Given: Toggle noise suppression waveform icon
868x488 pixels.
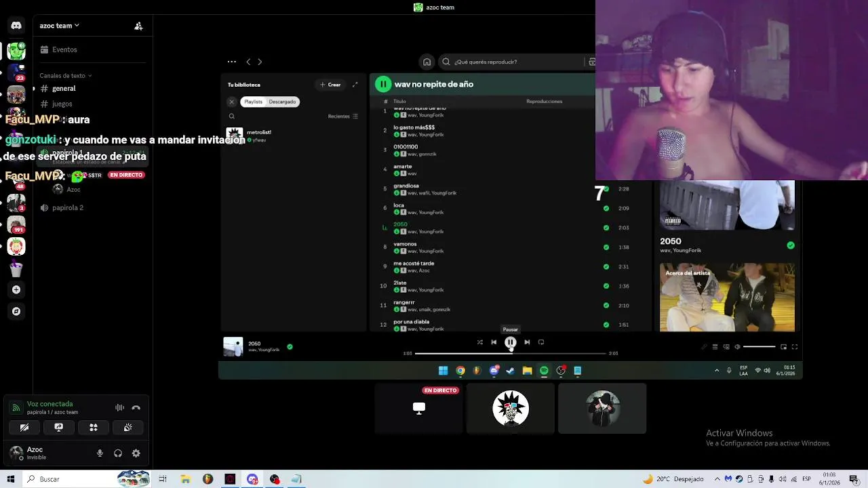Looking at the screenshot, I should (x=119, y=407).
